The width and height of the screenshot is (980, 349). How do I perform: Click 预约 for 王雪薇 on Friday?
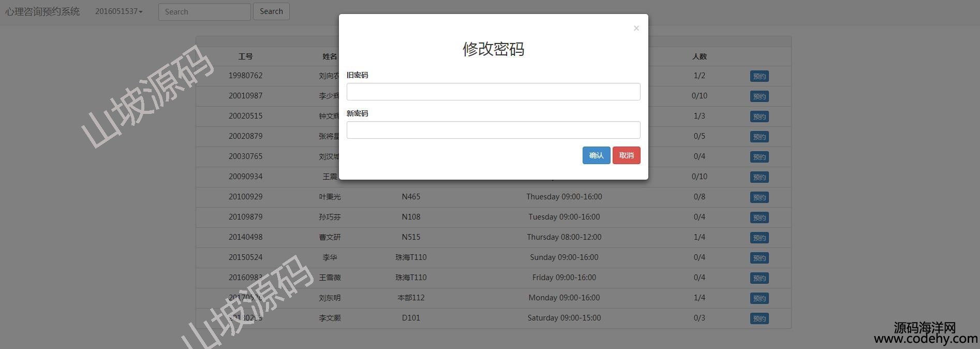[759, 278]
